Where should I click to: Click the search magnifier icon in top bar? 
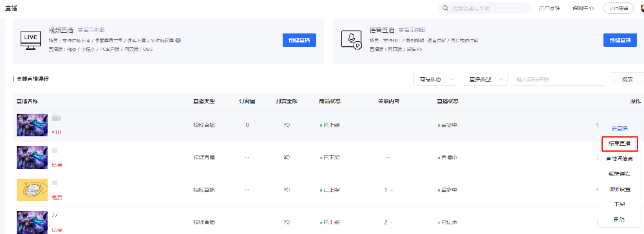446,8
